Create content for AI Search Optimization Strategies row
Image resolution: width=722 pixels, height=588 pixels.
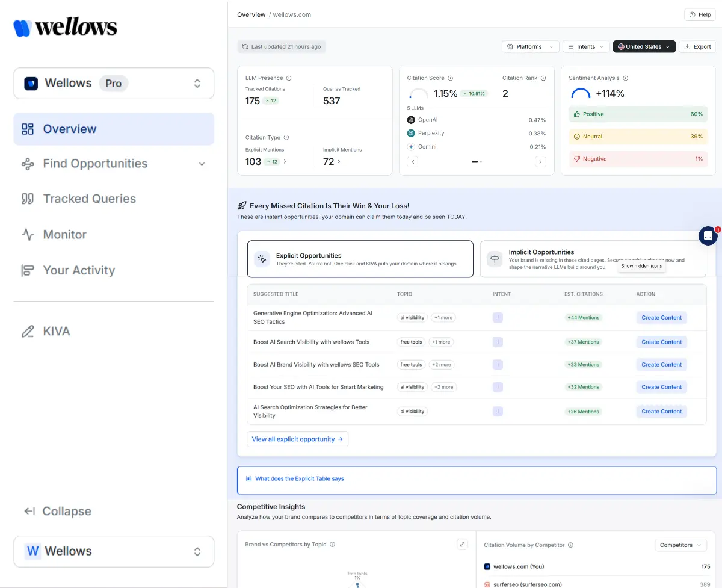(x=662, y=412)
